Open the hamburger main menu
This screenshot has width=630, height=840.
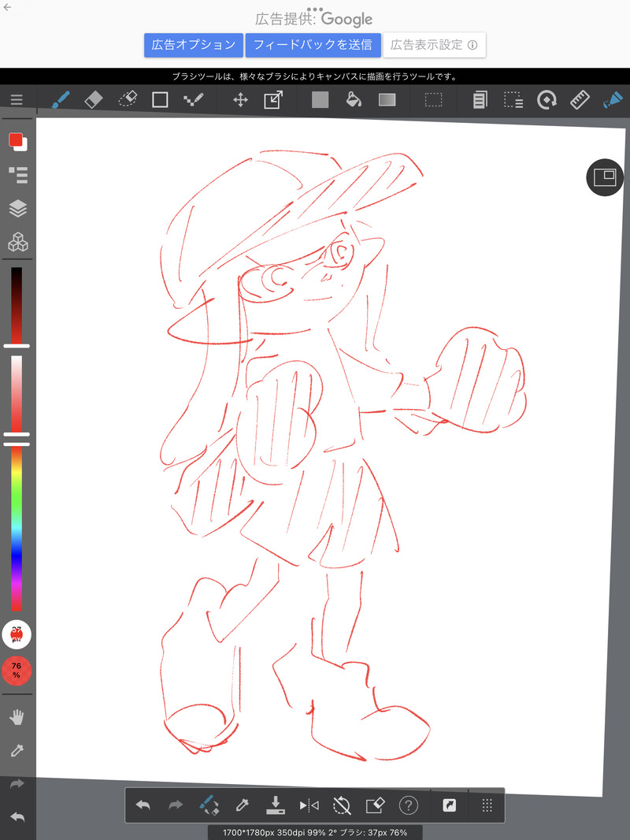[17, 99]
